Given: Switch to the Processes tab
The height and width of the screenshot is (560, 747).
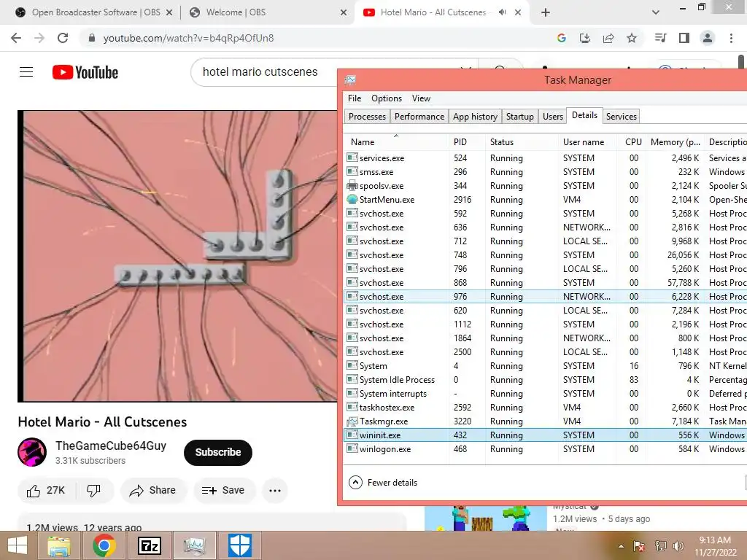Looking at the screenshot, I should click(367, 117).
